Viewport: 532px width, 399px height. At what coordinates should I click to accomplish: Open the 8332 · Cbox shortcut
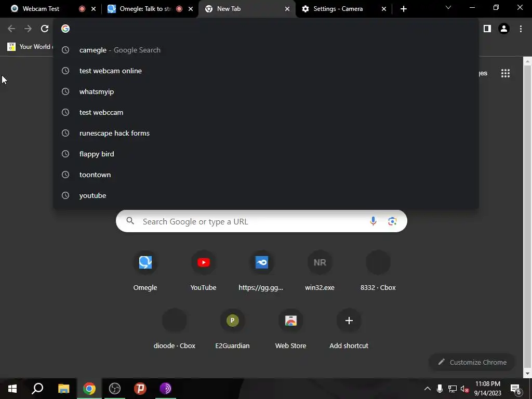pos(378,270)
